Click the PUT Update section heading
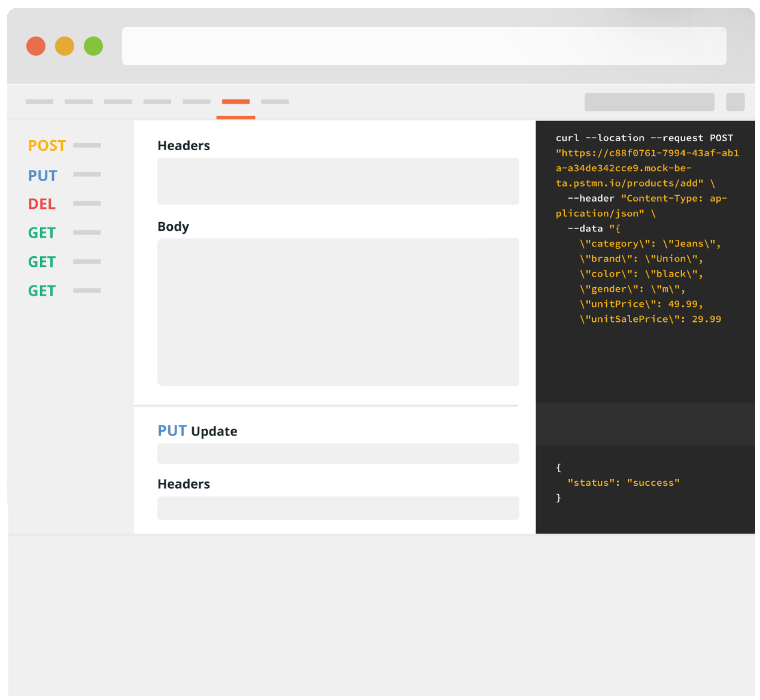The image size is (760, 700). click(197, 431)
